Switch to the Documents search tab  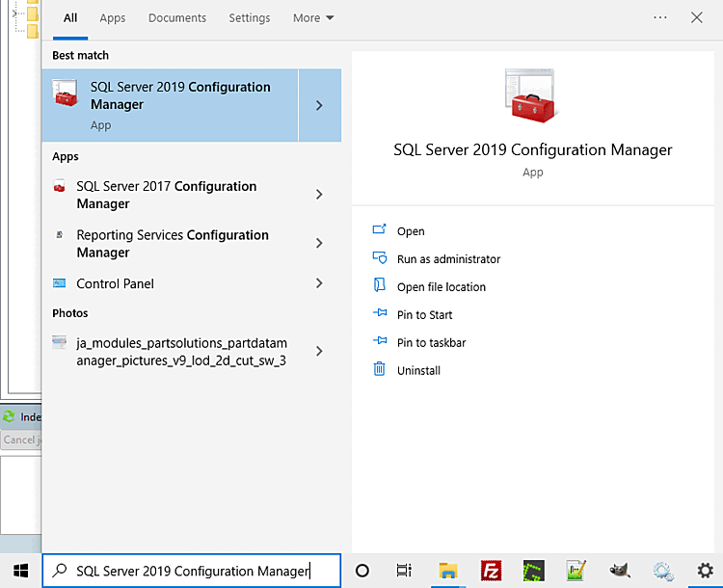pyautogui.click(x=177, y=18)
